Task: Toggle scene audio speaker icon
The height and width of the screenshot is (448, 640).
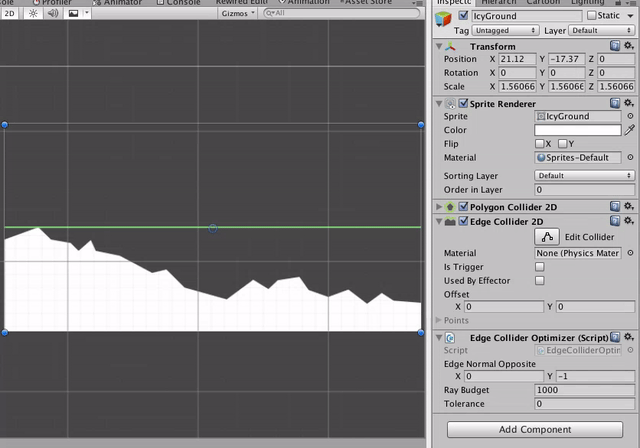Action: [x=53, y=13]
